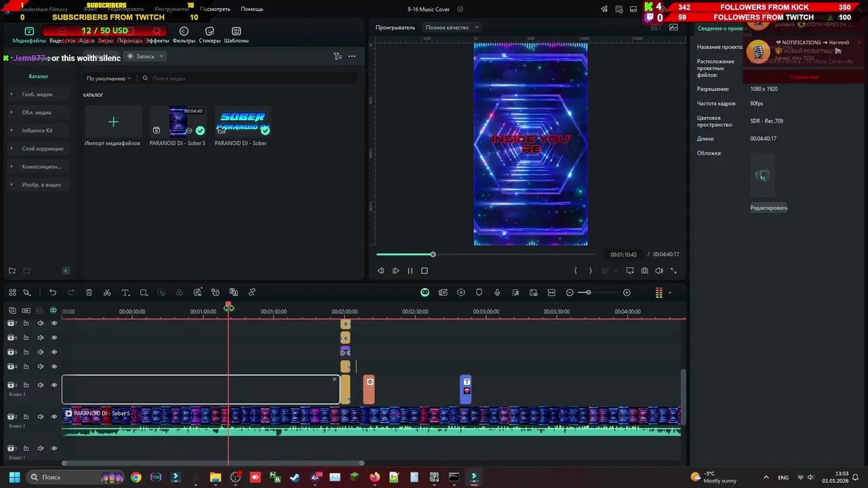Open the audio meter display icon
This screenshot has width=868, height=488.
tap(658, 293)
